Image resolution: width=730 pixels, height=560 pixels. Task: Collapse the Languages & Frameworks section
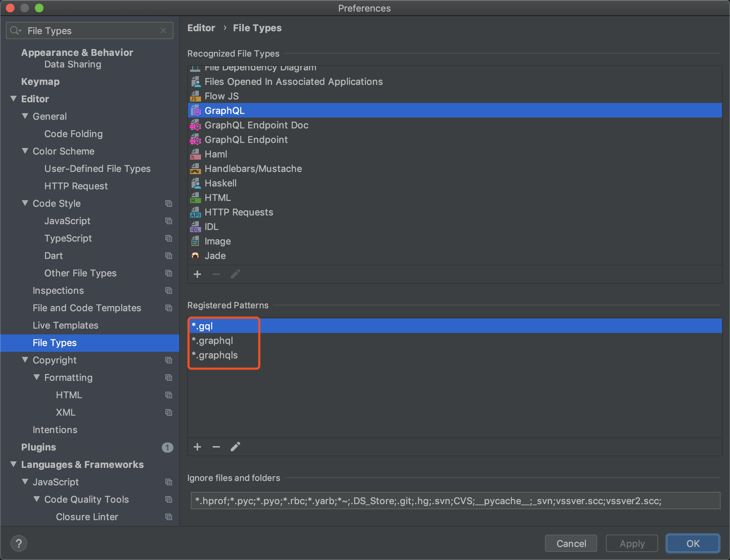pyautogui.click(x=14, y=464)
